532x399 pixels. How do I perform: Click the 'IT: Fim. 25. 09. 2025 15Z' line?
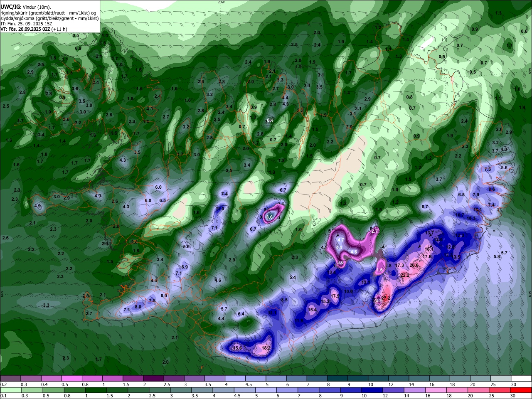(x=26, y=24)
